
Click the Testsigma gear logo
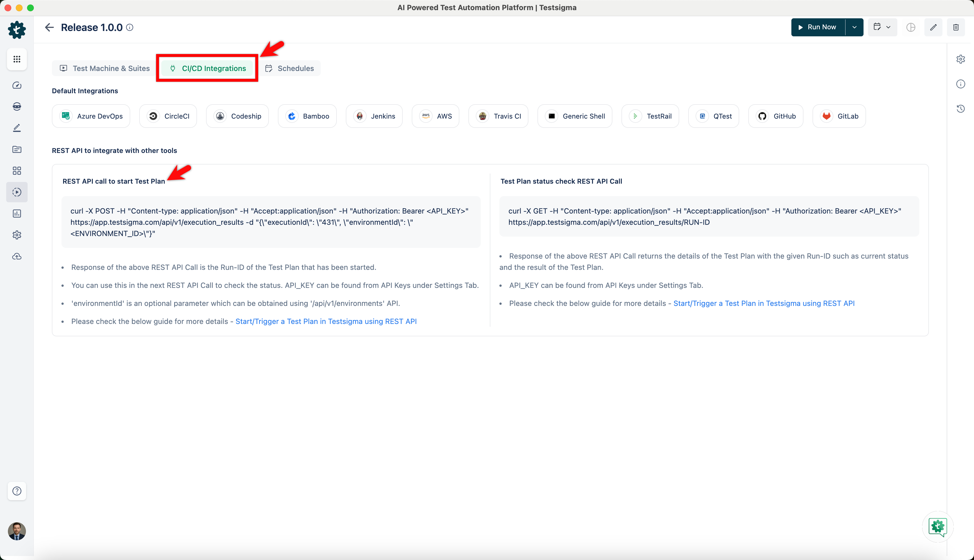point(17,30)
